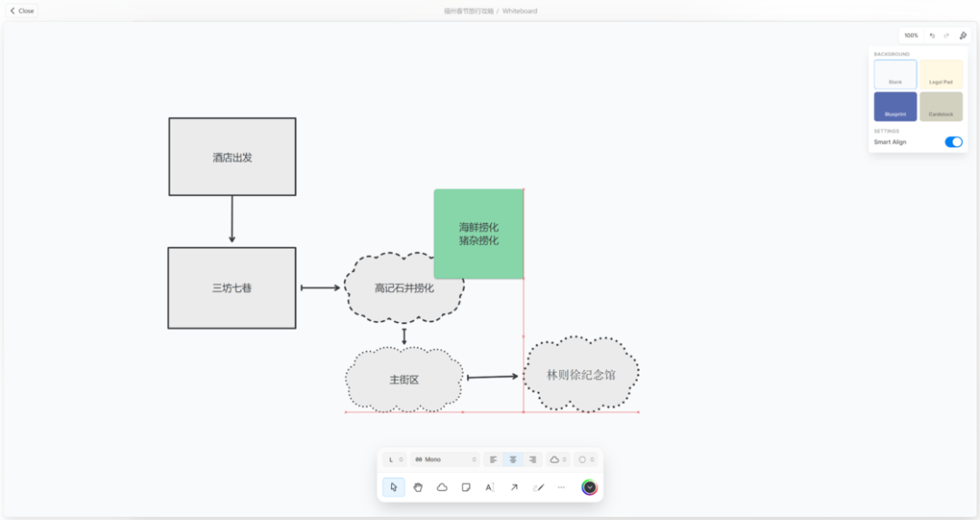Select short arrow between 高记石井捞化 and 主街区
This screenshot has width=980, height=520.
point(404,337)
